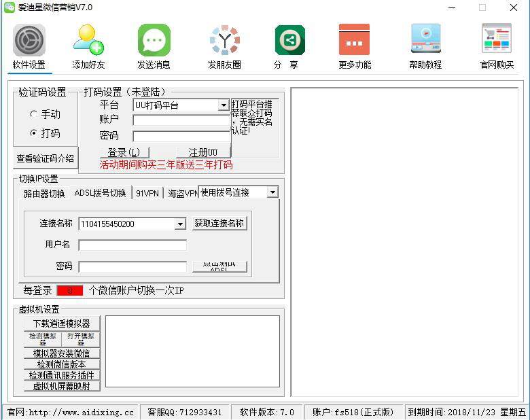The width and height of the screenshot is (530, 420).
Task: Click 客服QQ:712933431 status entry
Action: click(x=185, y=412)
